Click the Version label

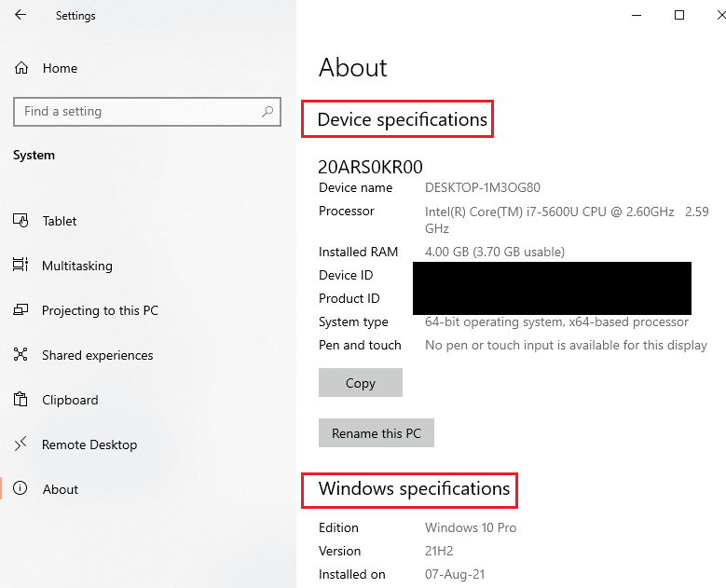tap(339, 551)
